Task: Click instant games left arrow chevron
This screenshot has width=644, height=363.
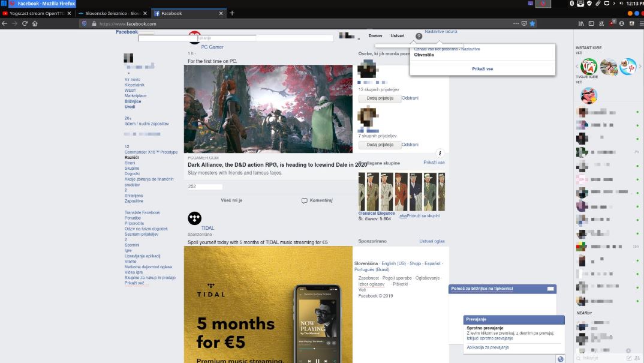Action: 577,66
